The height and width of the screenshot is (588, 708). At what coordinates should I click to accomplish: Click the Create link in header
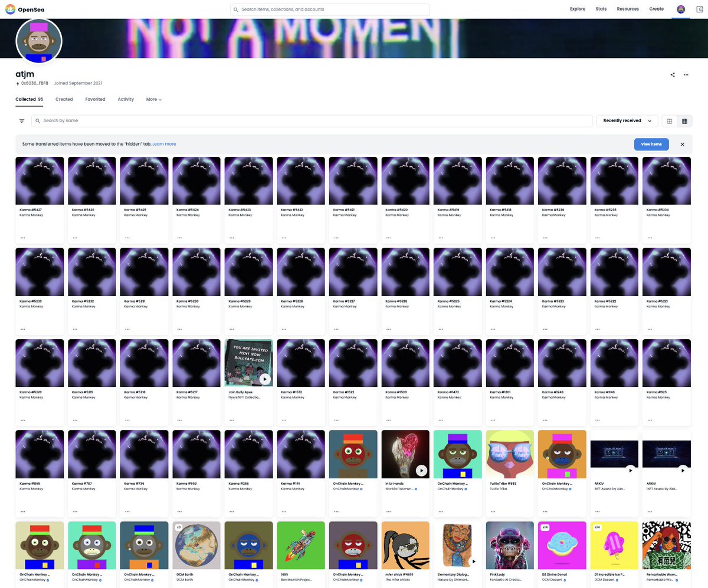coord(657,9)
